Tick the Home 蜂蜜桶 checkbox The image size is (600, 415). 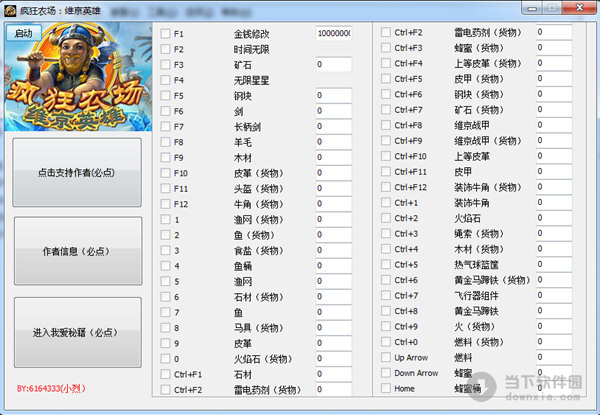click(x=386, y=388)
